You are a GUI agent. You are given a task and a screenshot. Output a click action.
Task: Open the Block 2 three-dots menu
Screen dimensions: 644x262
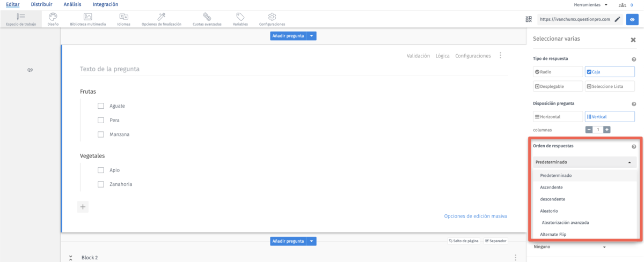[516, 258]
